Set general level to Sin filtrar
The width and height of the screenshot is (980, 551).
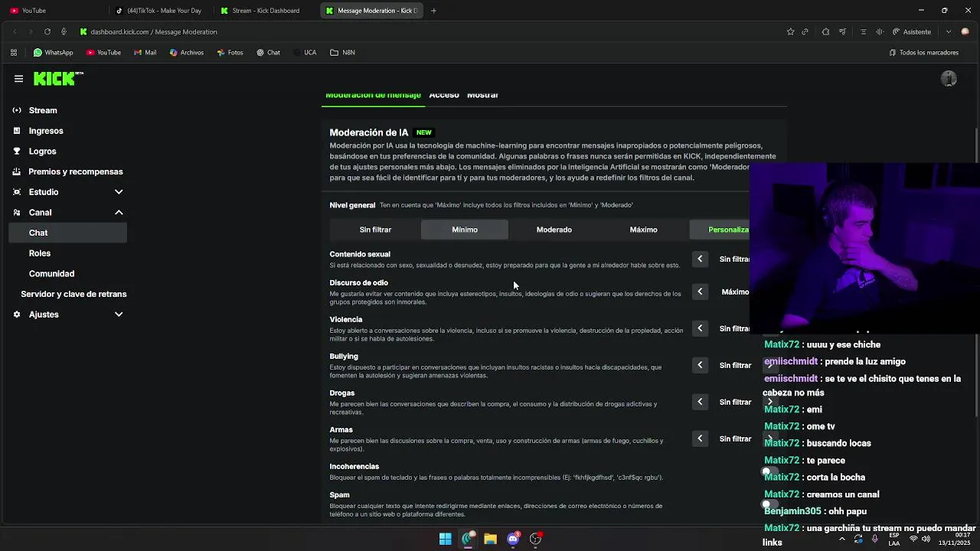[375, 230]
